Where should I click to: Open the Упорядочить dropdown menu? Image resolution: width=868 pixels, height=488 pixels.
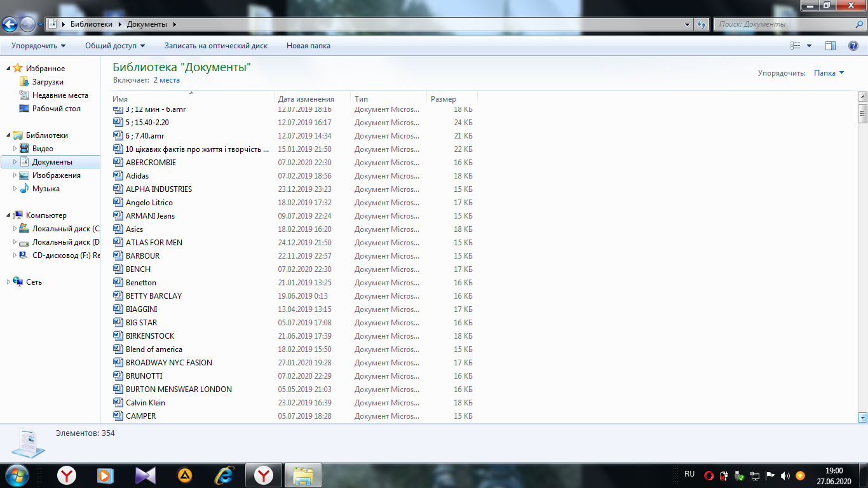pyautogui.click(x=39, y=46)
